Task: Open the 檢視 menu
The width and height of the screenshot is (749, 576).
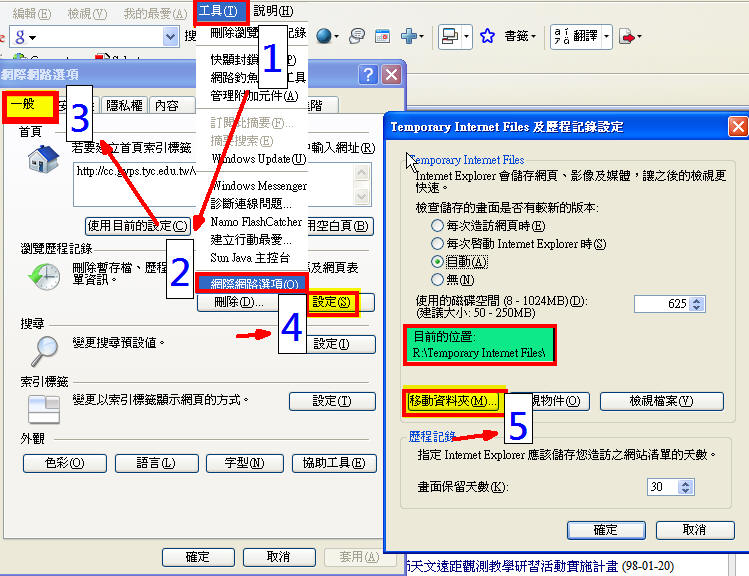Action: click(x=87, y=13)
